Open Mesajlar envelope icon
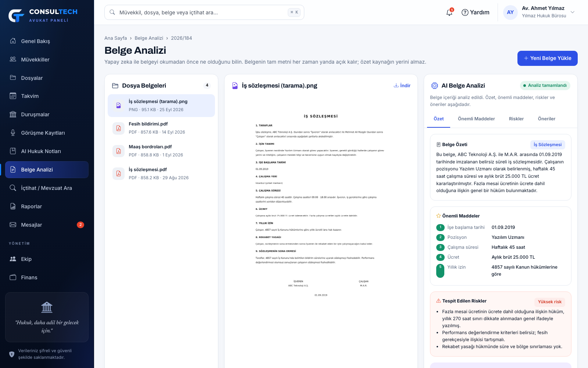The height and width of the screenshot is (368, 588). [13, 225]
